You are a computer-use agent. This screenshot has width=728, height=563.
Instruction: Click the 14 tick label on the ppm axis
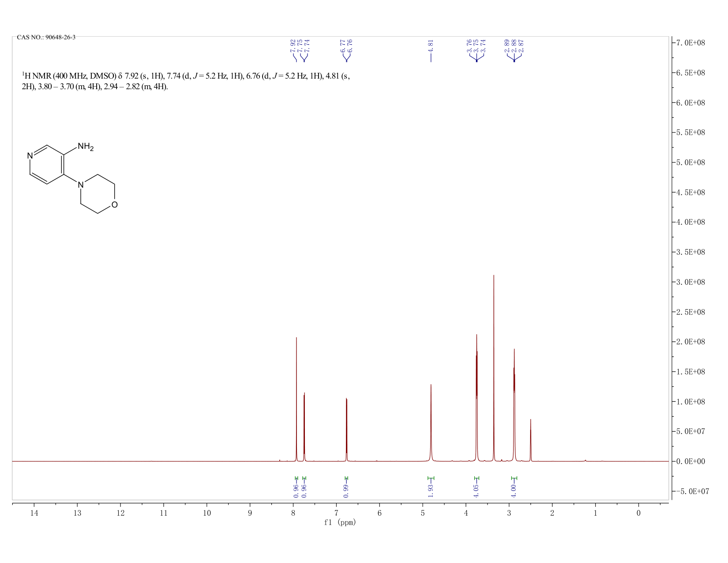coord(34,513)
